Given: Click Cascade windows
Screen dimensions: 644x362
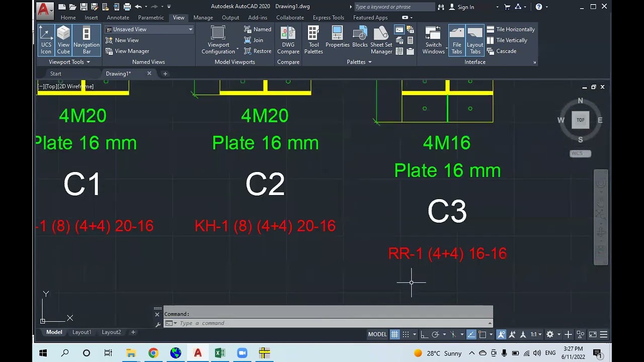Looking at the screenshot, I should pos(502,51).
